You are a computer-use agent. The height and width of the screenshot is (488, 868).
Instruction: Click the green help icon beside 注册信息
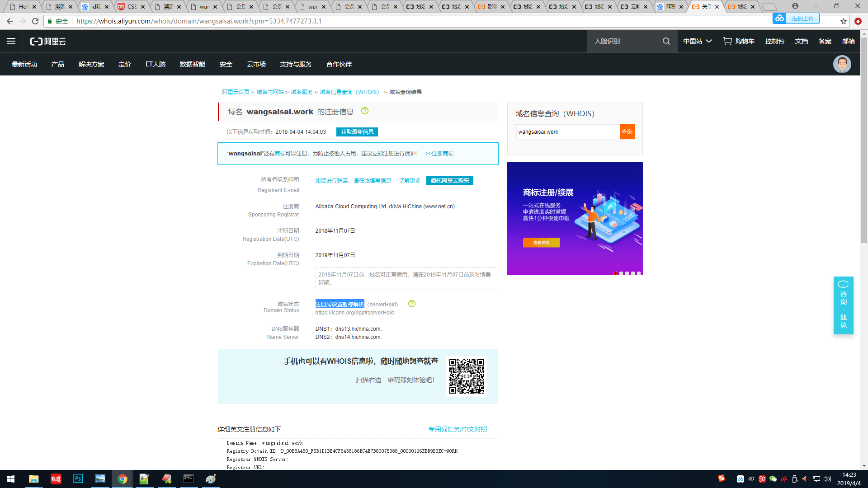[365, 111]
